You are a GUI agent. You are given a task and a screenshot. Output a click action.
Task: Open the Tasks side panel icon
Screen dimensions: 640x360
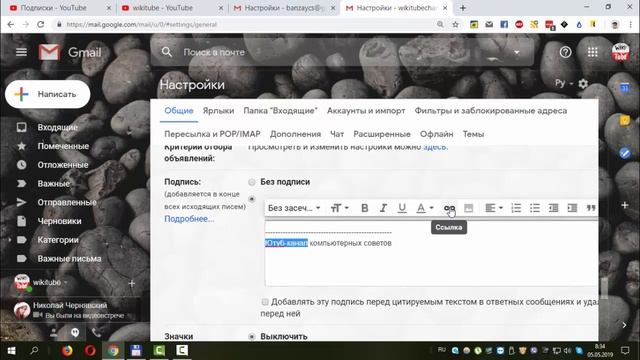coord(624,153)
